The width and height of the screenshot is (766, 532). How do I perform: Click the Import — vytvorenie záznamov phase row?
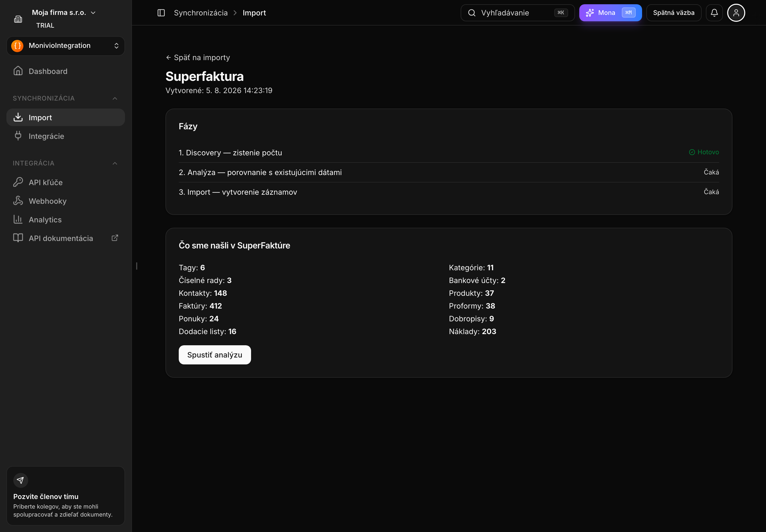[x=449, y=192]
